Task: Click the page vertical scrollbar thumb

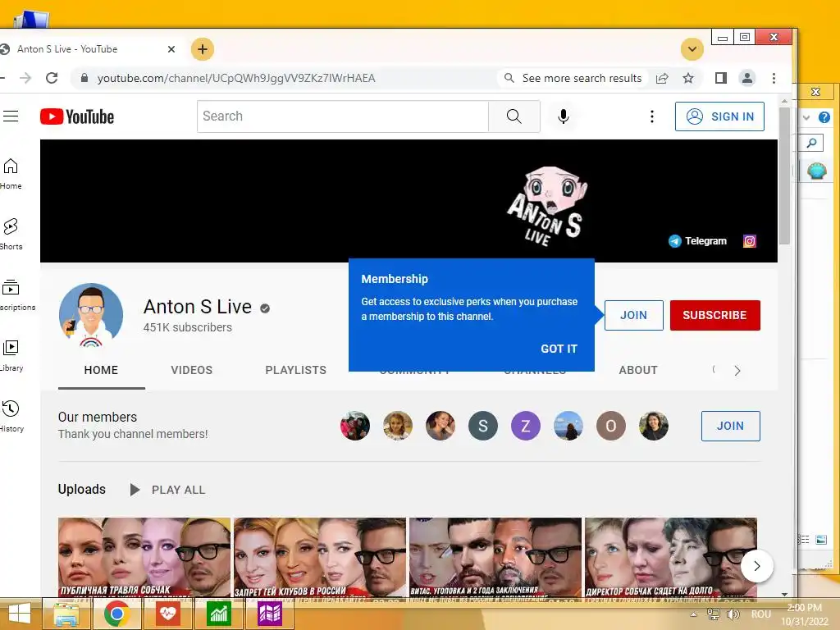Action: (784, 176)
